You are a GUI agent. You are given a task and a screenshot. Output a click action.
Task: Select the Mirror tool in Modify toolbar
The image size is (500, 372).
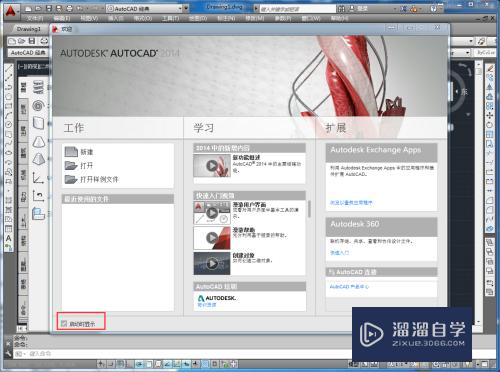[x=490, y=87]
